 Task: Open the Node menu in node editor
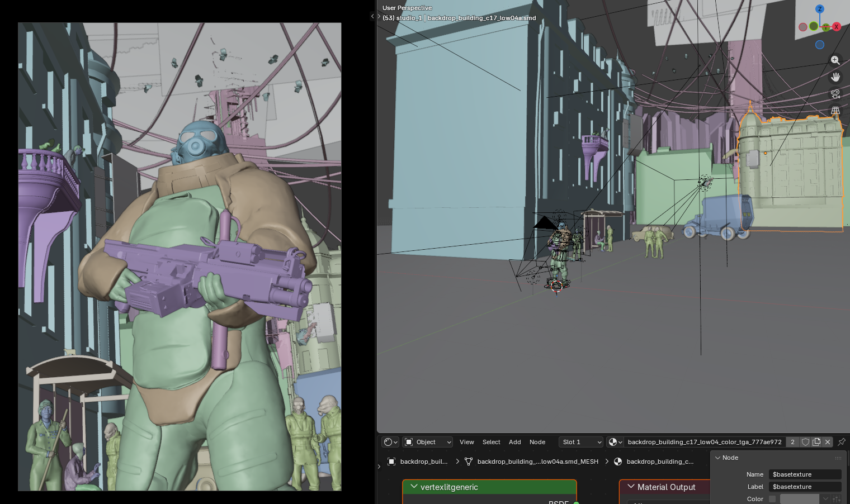(x=537, y=442)
